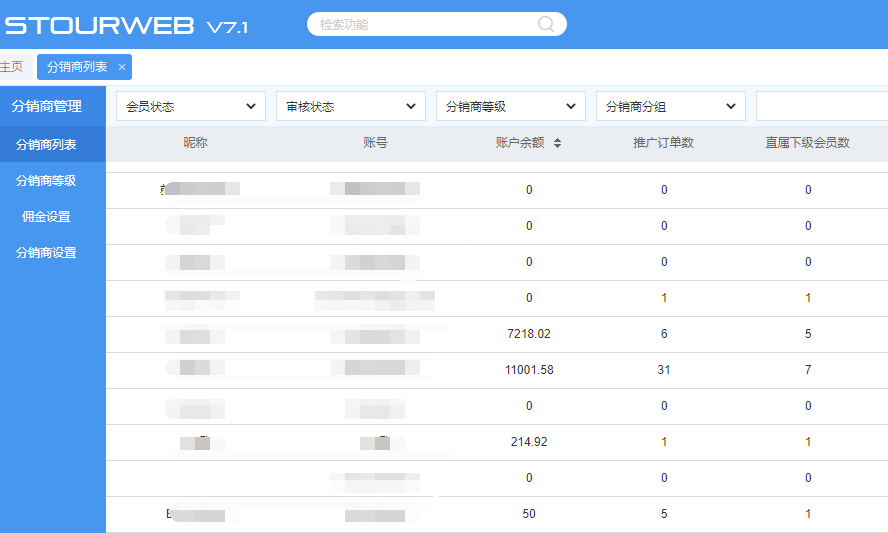Viewport: 888px width, 533px height.
Task: Go to 佣金设置 in sidebar
Action: pyautogui.click(x=46, y=217)
